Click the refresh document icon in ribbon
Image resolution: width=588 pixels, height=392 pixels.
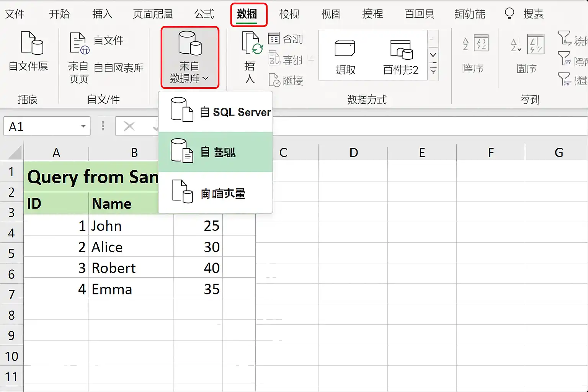252,43
